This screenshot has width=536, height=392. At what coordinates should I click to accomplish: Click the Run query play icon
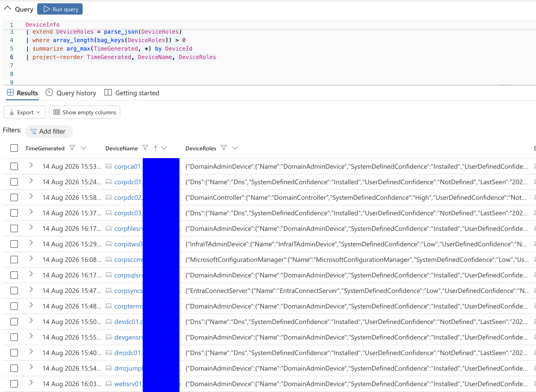pyautogui.click(x=47, y=9)
